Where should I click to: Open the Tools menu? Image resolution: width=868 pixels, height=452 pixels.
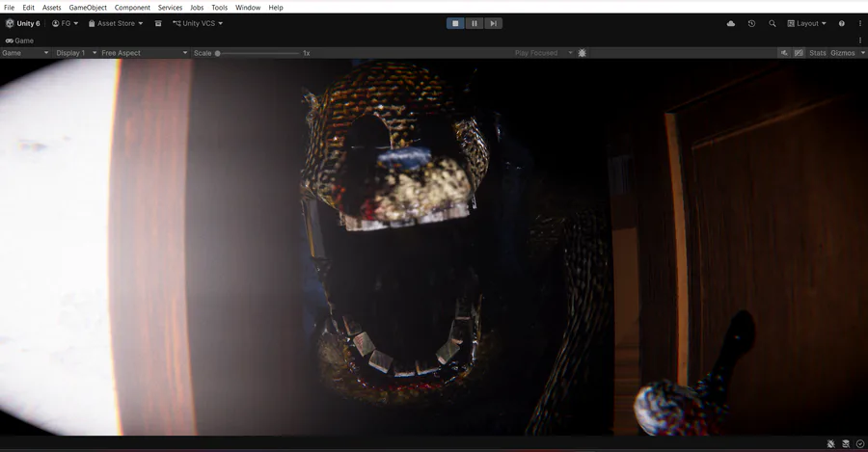(219, 7)
